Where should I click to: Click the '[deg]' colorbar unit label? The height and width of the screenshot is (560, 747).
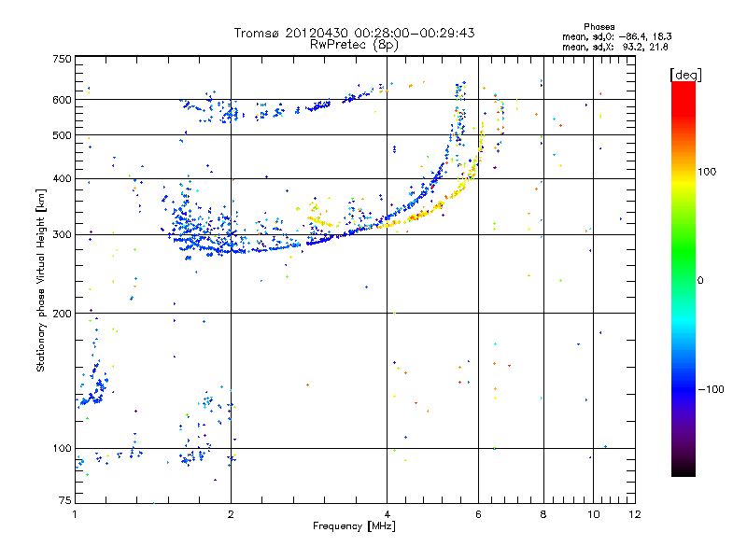click(x=686, y=76)
